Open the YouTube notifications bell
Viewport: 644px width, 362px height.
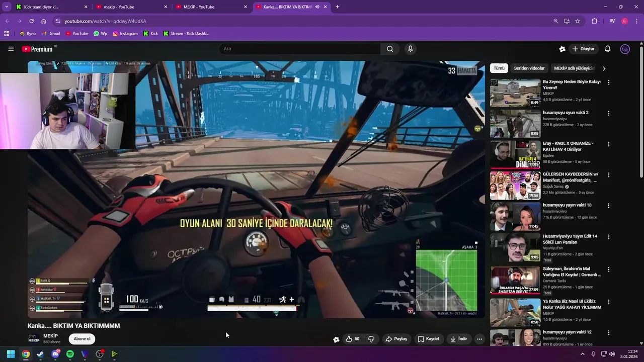[607, 49]
